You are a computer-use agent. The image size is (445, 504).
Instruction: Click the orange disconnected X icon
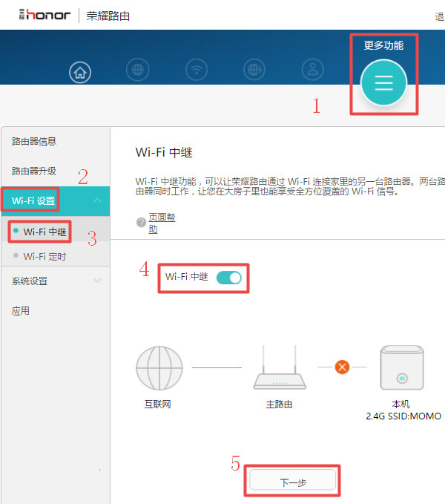point(342,367)
